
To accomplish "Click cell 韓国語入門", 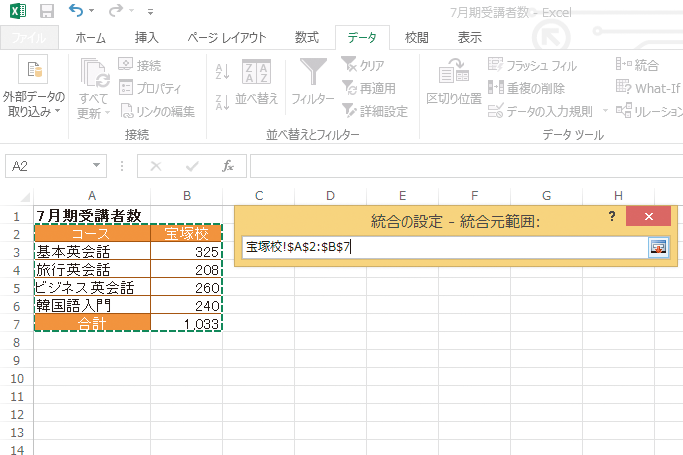I will coord(92,306).
